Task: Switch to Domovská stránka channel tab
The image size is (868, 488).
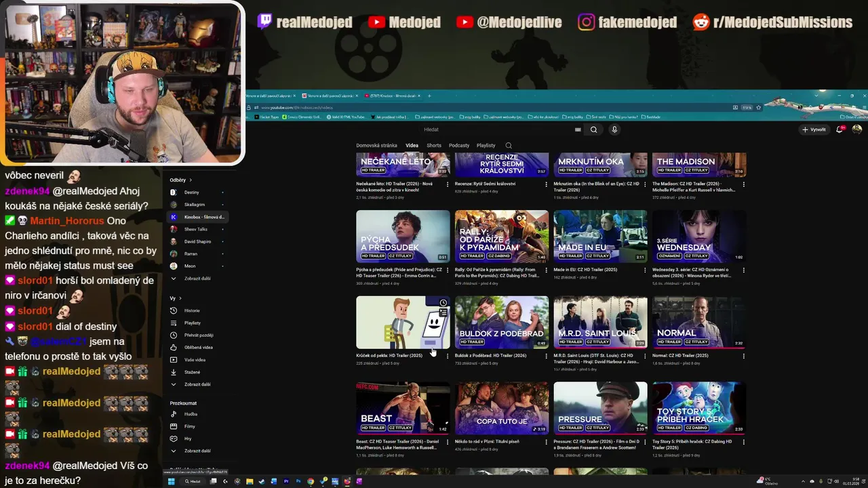Action: pos(376,145)
